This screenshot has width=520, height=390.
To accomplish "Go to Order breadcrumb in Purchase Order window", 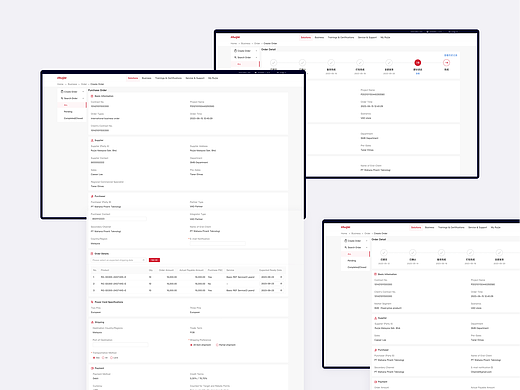I will click(84, 84).
